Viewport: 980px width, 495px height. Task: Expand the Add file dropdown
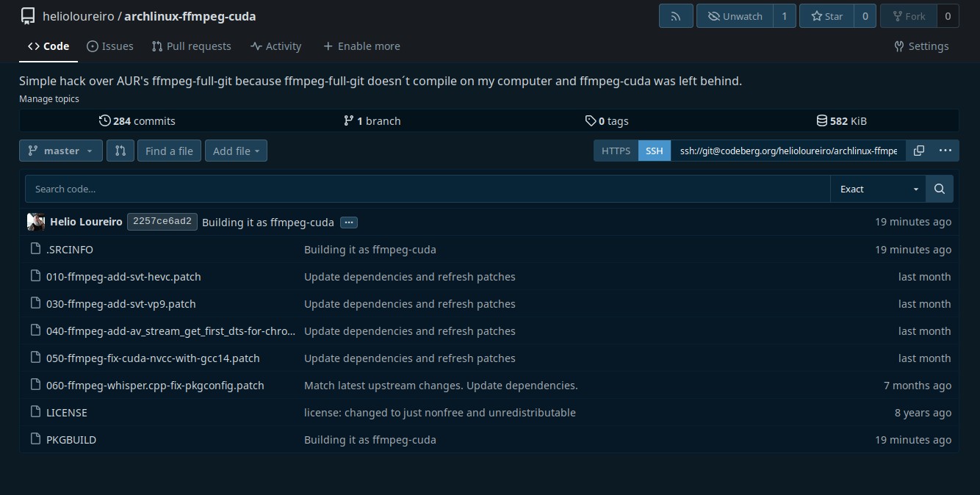click(236, 151)
